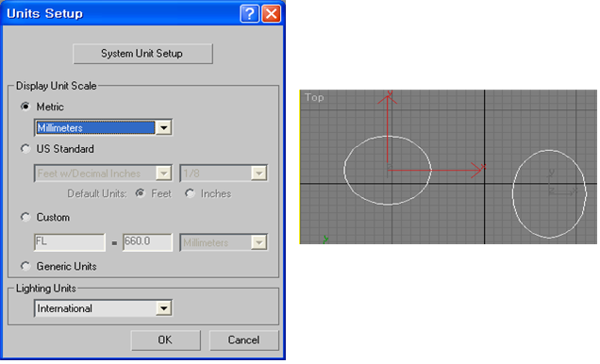Image resolution: width=600 pixels, height=364 pixels.
Task: Click the red Y-axis gizmo arrow
Action: 388,130
